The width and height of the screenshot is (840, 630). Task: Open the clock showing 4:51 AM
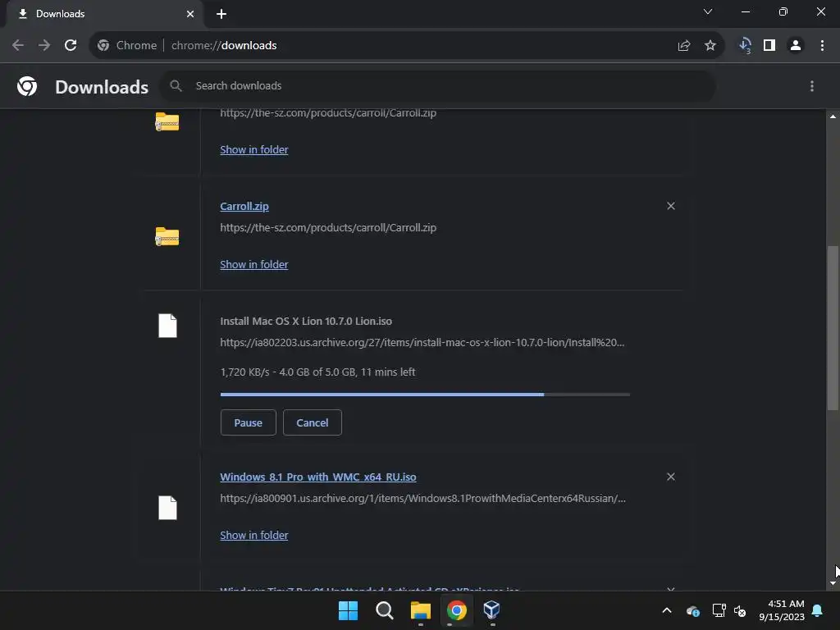tap(782, 610)
